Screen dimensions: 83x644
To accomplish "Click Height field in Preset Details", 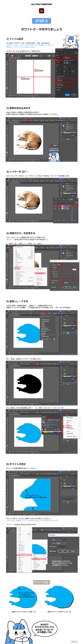I will click(x=60, y=63).
